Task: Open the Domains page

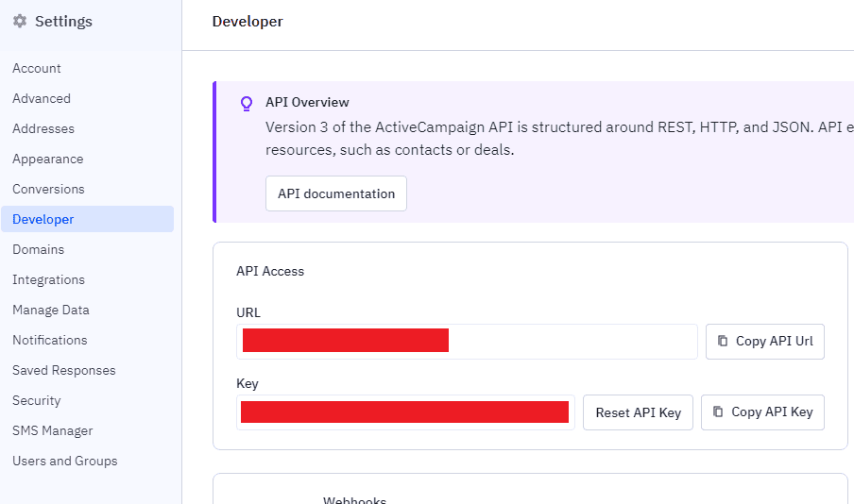Action: click(38, 249)
